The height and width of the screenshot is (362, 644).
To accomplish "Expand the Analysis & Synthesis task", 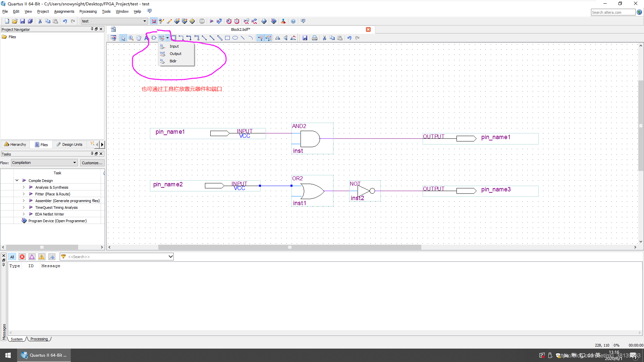I will click(x=23, y=187).
